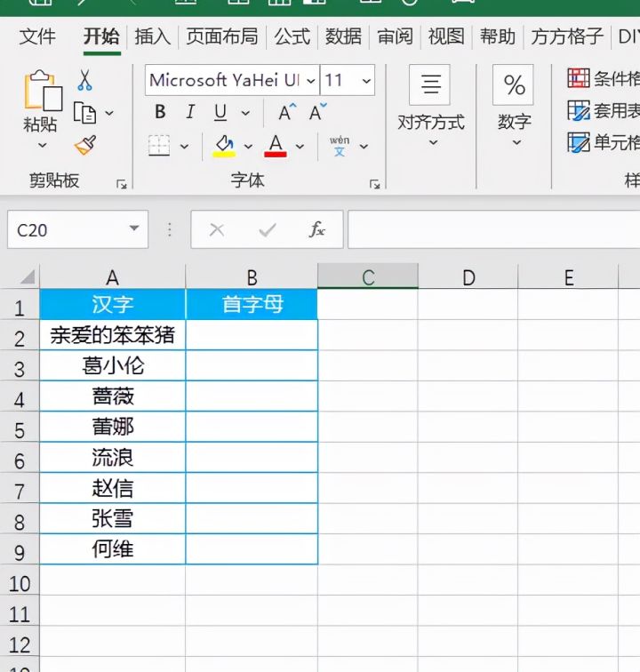Open the font size dropdown
Image resolution: width=640 pixels, height=672 pixels.
(x=366, y=81)
